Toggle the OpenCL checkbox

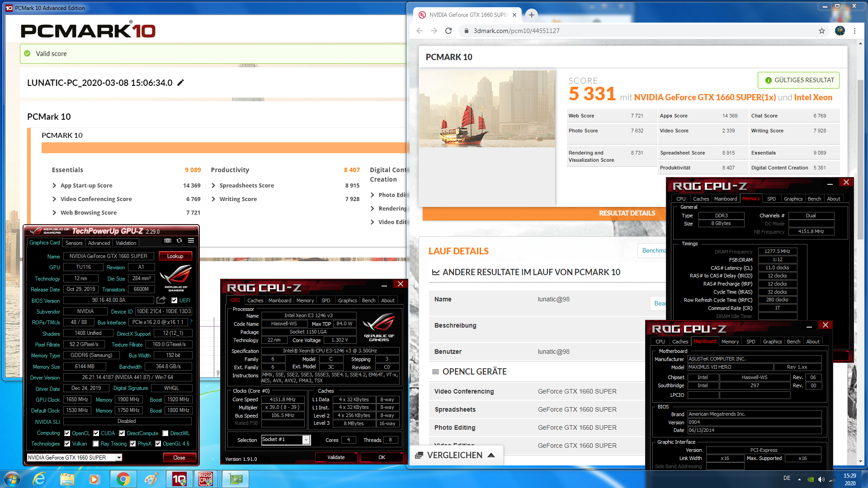(x=67, y=433)
